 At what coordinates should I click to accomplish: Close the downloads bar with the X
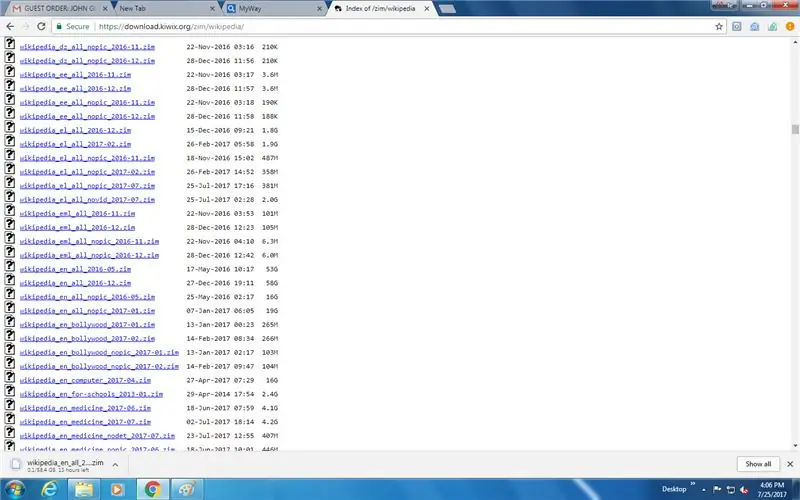pyautogui.click(x=790, y=464)
